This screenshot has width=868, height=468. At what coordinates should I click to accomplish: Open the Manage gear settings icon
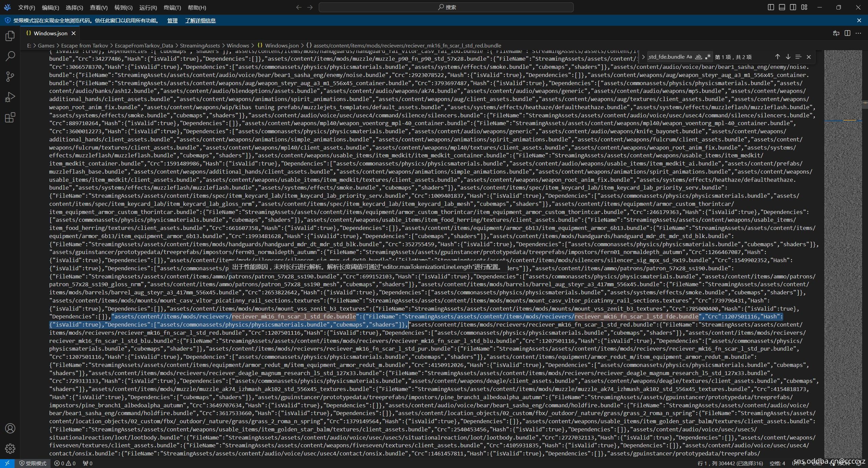(10, 449)
